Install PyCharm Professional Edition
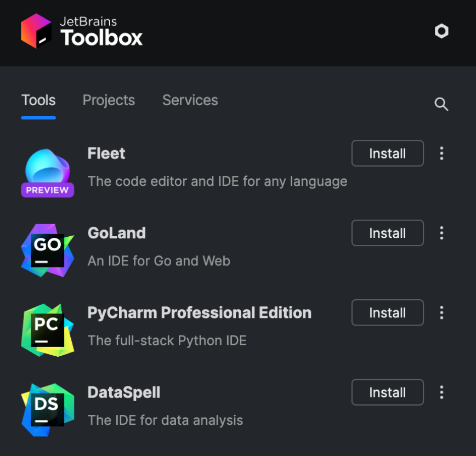The width and height of the screenshot is (476, 456). click(x=387, y=313)
